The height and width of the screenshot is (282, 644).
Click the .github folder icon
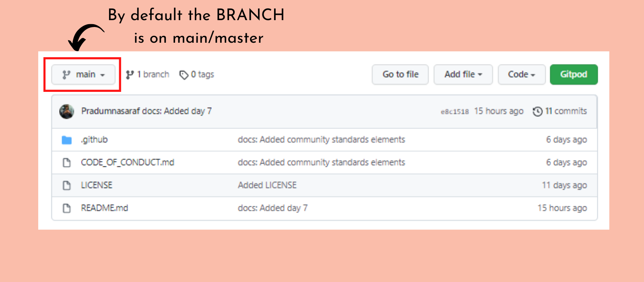point(67,140)
